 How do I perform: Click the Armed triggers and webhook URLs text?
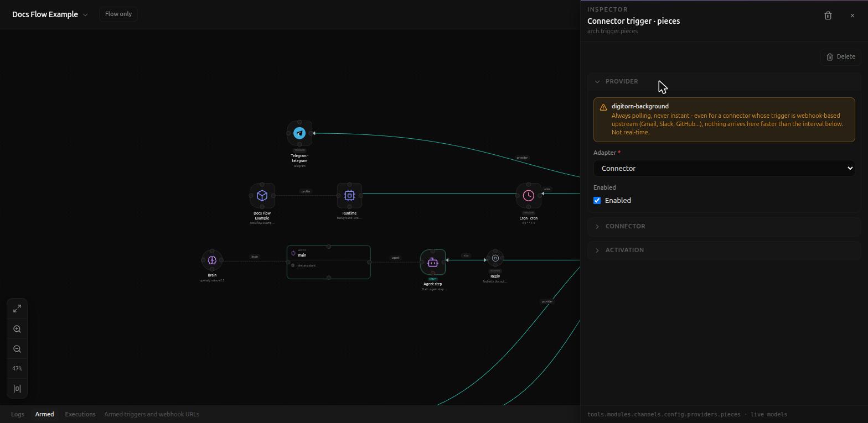(152, 414)
